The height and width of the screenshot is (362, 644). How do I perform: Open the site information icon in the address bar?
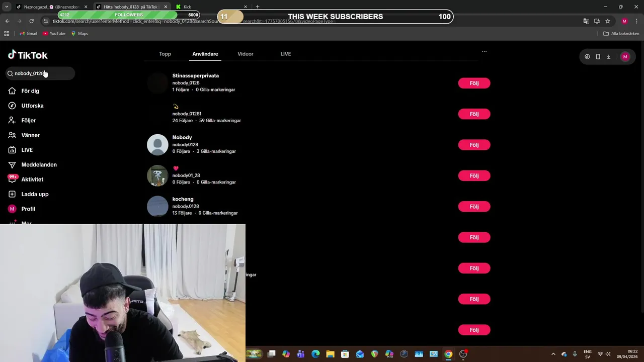point(46,21)
